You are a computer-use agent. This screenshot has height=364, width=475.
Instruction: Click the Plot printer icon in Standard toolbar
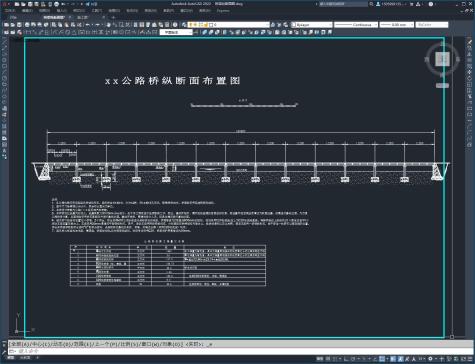coord(27,25)
